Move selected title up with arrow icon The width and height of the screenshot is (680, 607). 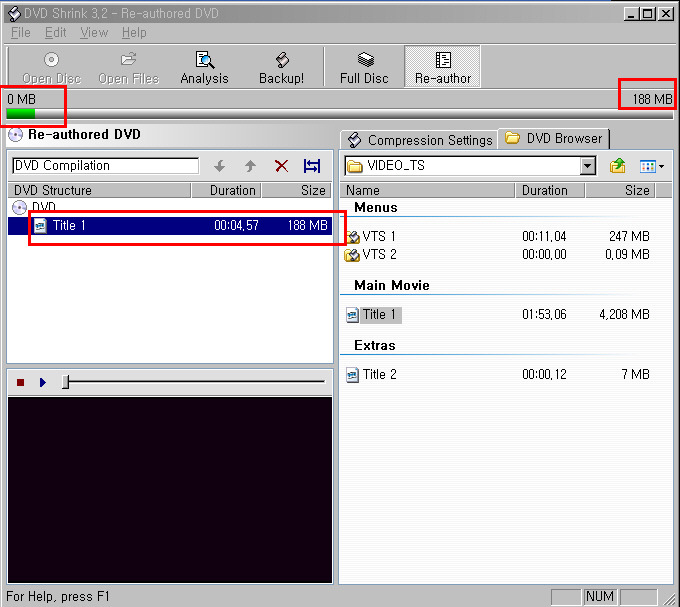click(250, 166)
